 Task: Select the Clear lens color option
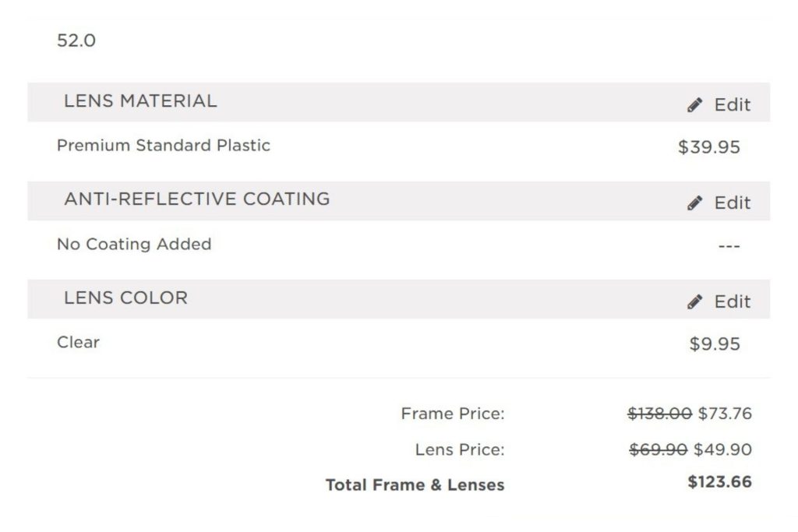pos(77,342)
